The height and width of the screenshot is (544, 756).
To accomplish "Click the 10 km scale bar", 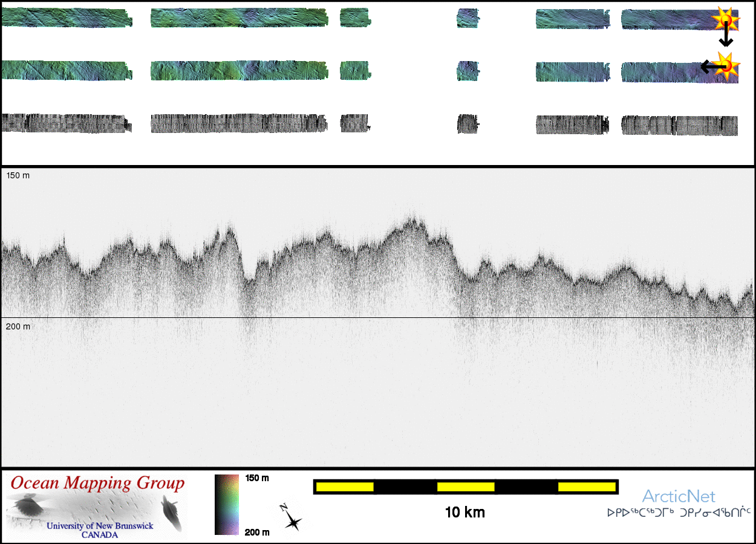I will 465,487.
